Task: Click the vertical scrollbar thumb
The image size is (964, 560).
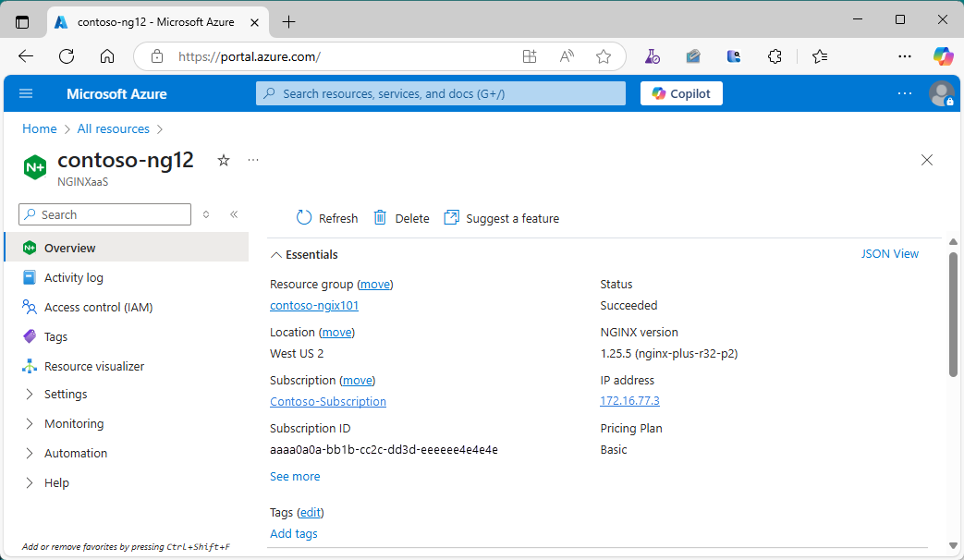Action: [953, 314]
